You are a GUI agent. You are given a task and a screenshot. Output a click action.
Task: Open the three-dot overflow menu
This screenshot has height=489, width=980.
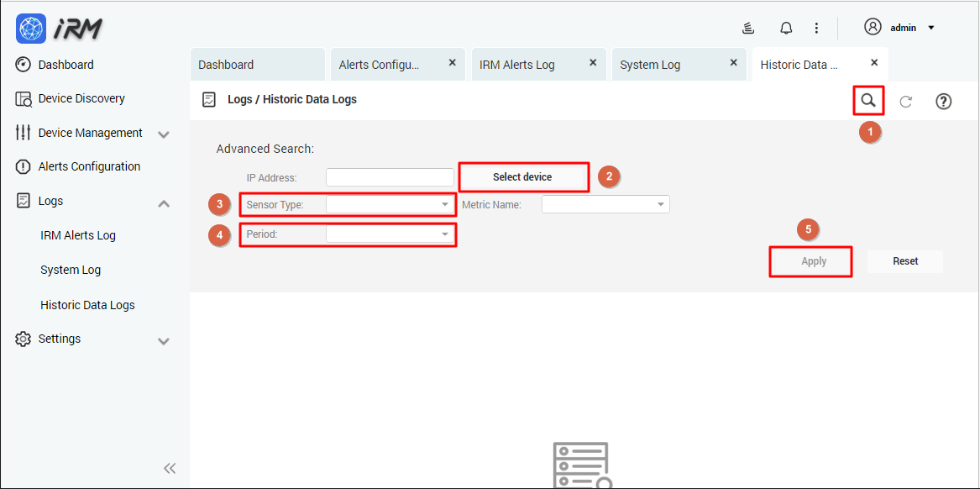(x=816, y=27)
